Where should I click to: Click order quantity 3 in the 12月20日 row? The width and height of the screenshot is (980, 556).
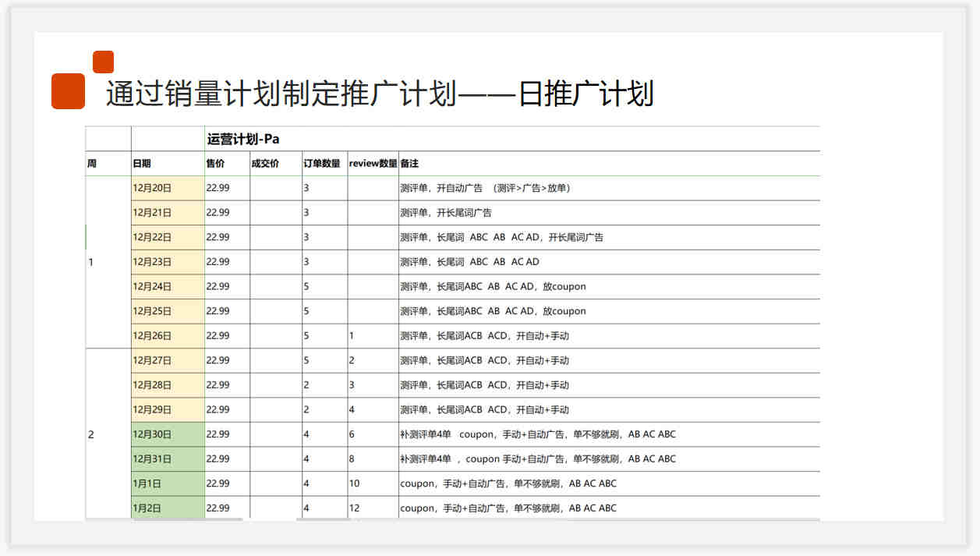(306, 188)
